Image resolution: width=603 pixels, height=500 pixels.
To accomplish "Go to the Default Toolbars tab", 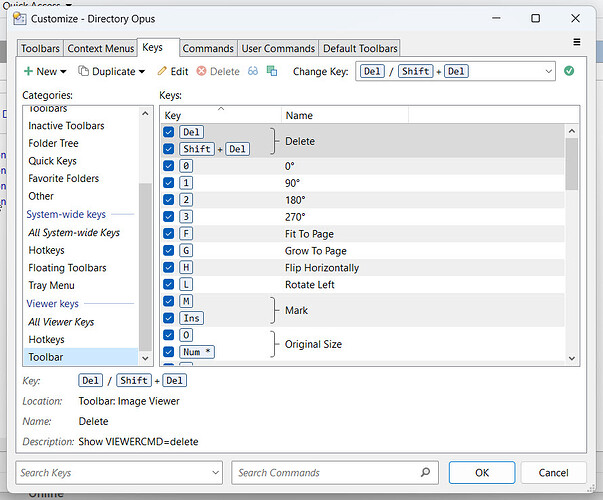I will [360, 48].
